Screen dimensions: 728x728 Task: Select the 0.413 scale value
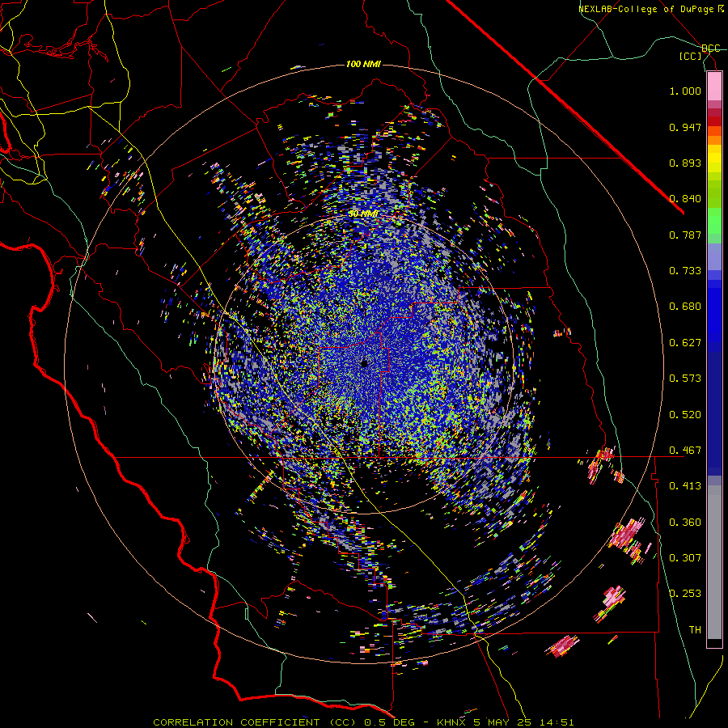point(685,486)
